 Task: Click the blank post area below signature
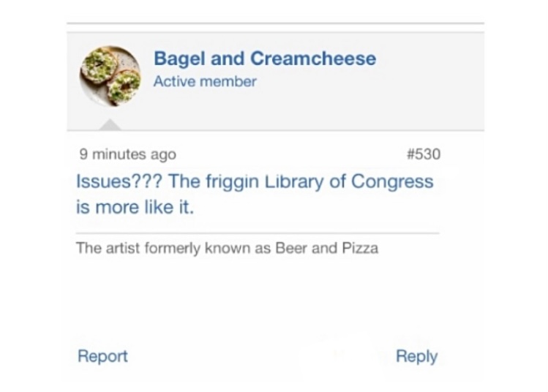pyautogui.click(x=258, y=297)
